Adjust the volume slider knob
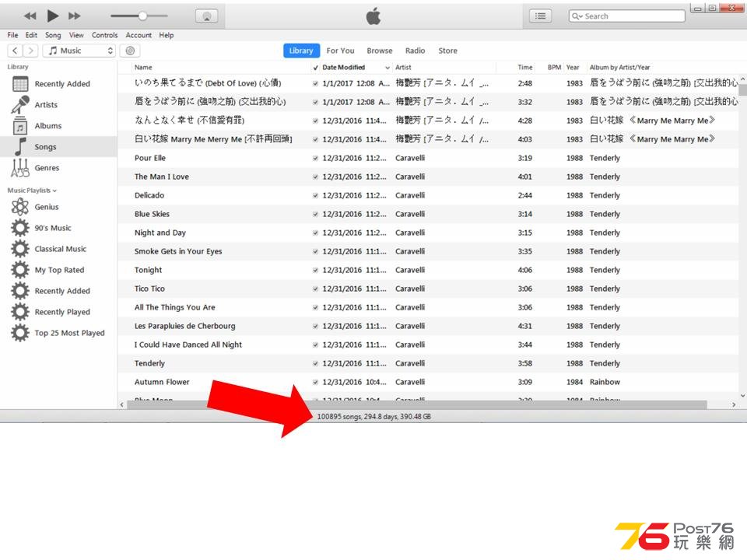This screenshot has width=747, height=560. point(142,16)
